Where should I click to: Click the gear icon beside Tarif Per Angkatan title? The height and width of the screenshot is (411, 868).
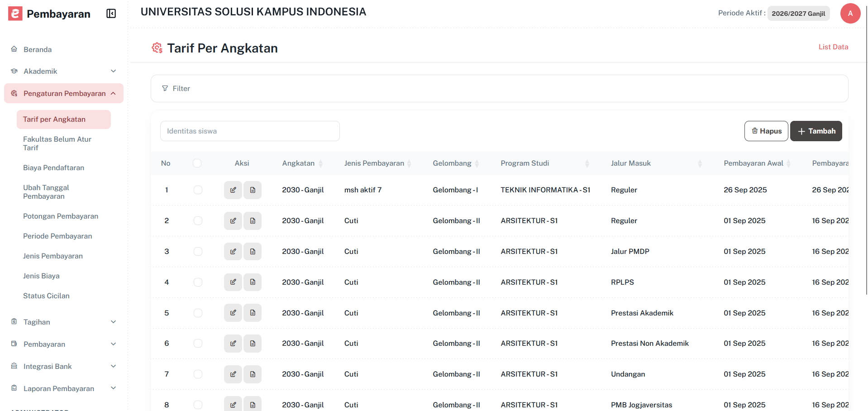[157, 48]
